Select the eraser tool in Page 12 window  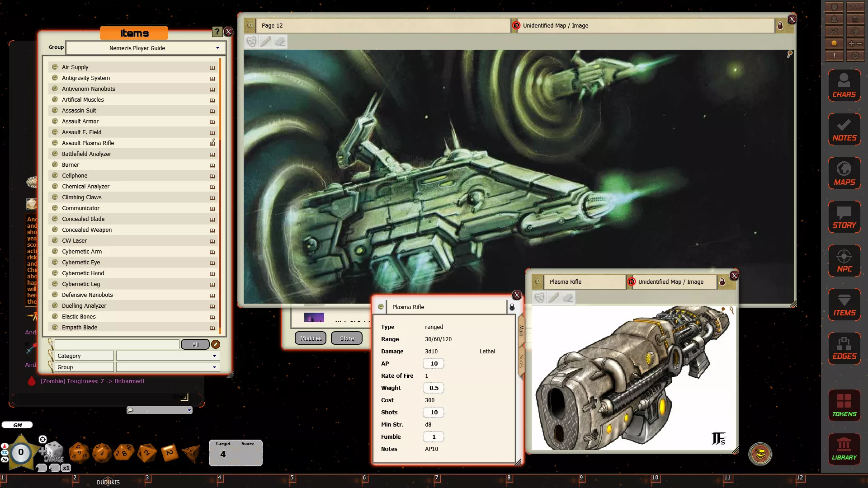tap(280, 42)
